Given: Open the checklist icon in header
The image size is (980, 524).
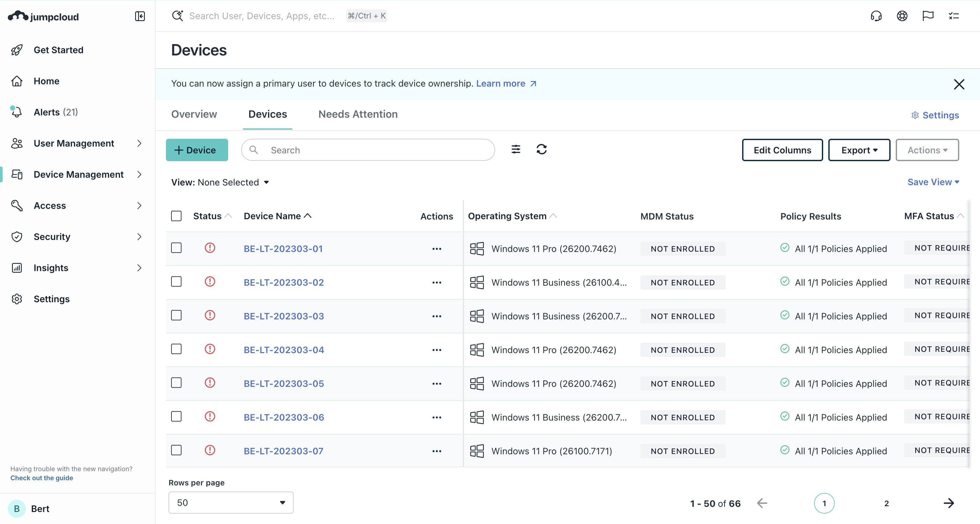Looking at the screenshot, I should (x=953, y=16).
